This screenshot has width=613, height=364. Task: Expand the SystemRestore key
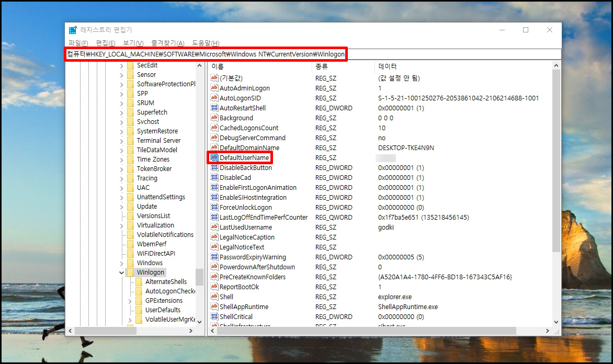pyautogui.click(x=121, y=131)
